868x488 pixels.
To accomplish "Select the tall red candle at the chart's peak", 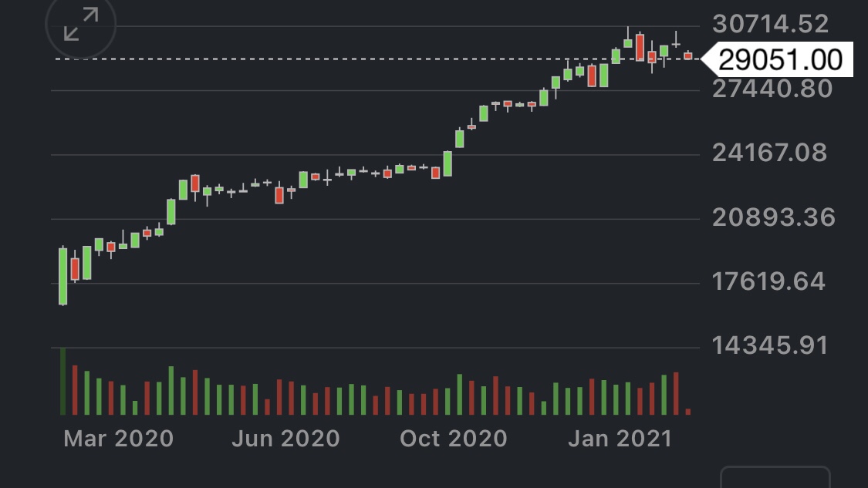I will (x=640, y=47).
